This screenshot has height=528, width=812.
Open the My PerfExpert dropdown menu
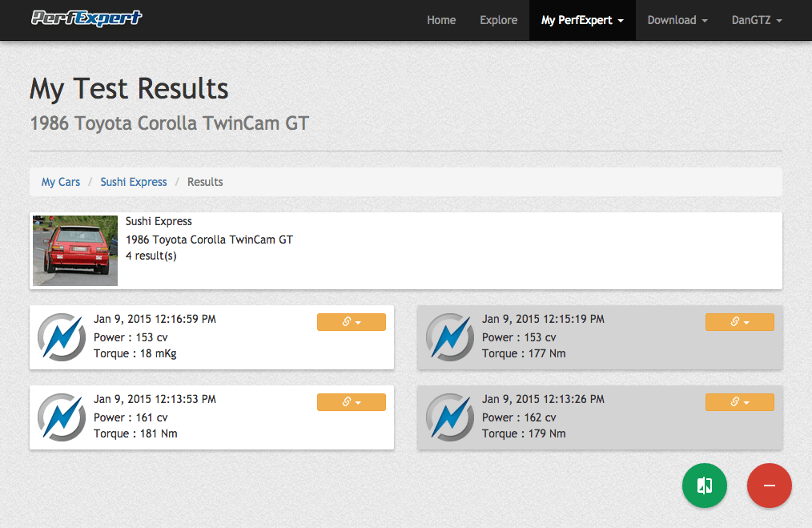click(x=582, y=20)
